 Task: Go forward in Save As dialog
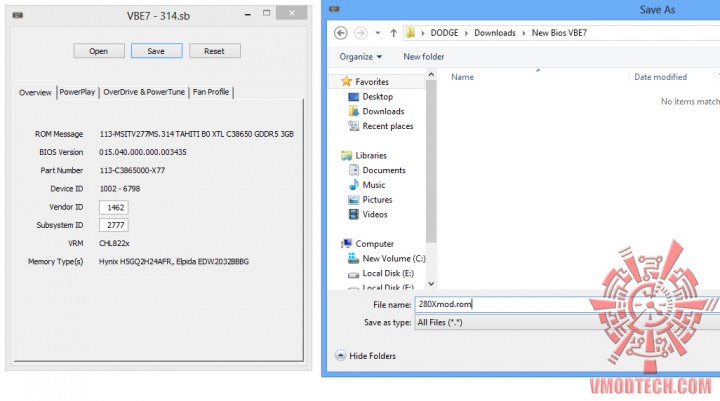click(361, 33)
